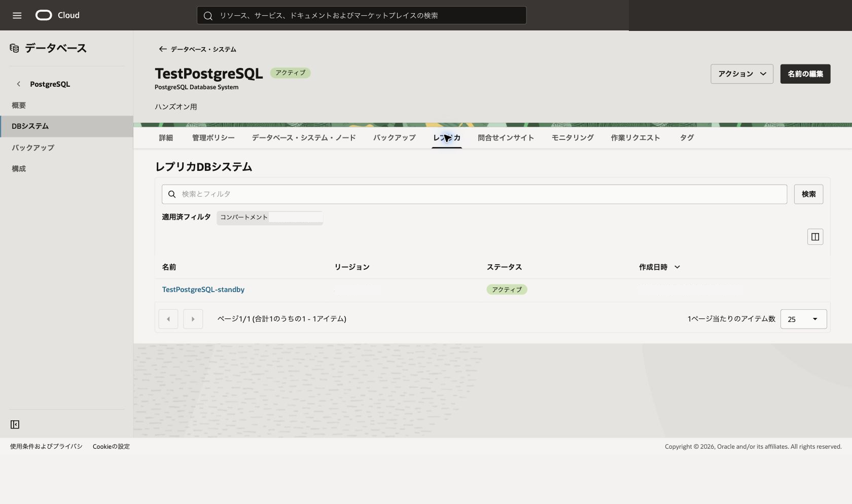Screen dimensions: 852x504
Task: Switch to 管理ポリシー tab
Action: point(213,138)
